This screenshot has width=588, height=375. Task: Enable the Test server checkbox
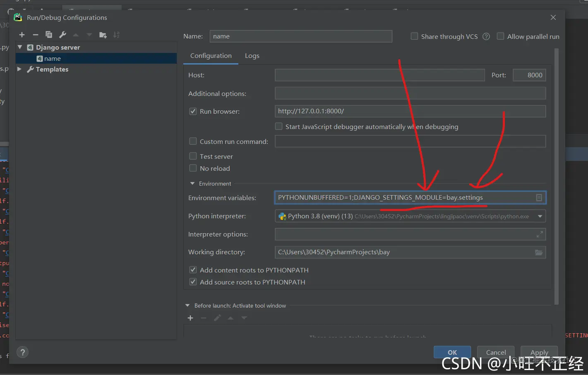pos(193,156)
